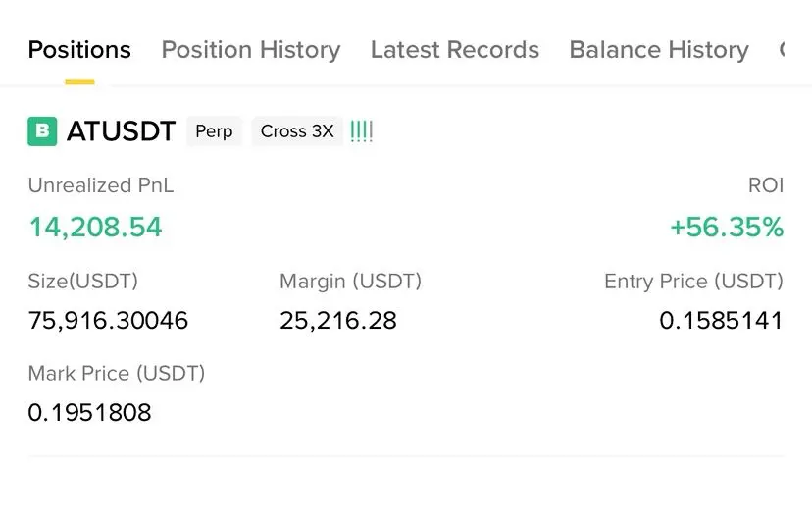This screenshot has height=516, width=812.
Task: Go to Balance History tab
Action: 659,50
